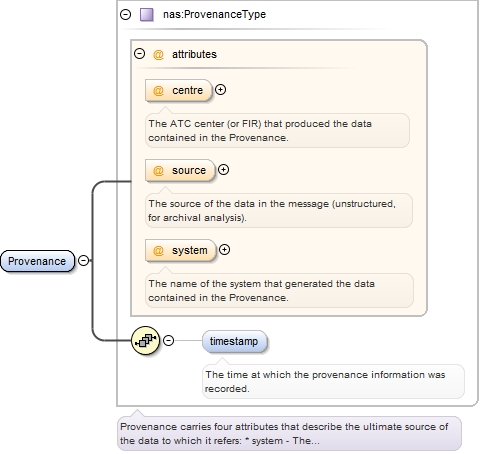Expand the source attribute plus button
480x454 pixels.
223,170
